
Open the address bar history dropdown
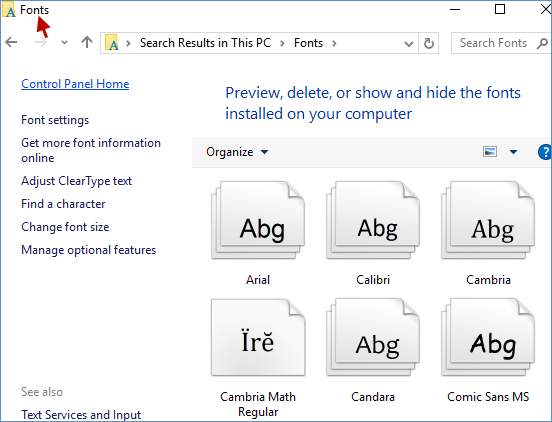click(x=408, y=44)
